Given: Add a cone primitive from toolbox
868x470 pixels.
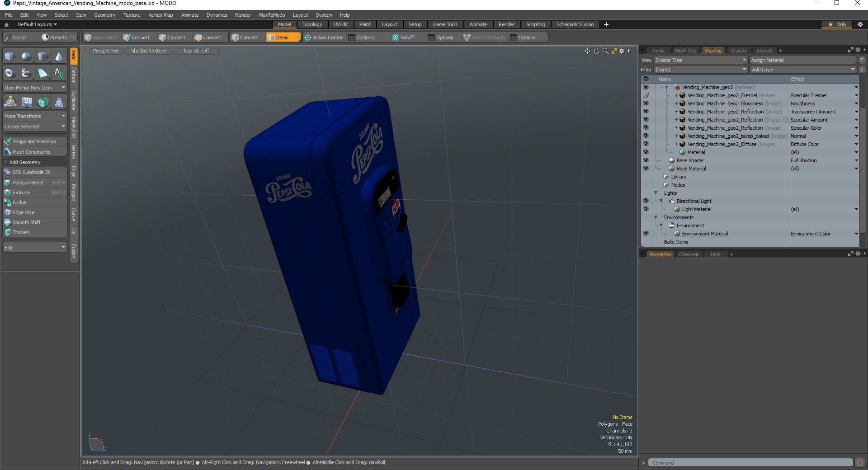Looking at the screenshot, I should [59, 56].
